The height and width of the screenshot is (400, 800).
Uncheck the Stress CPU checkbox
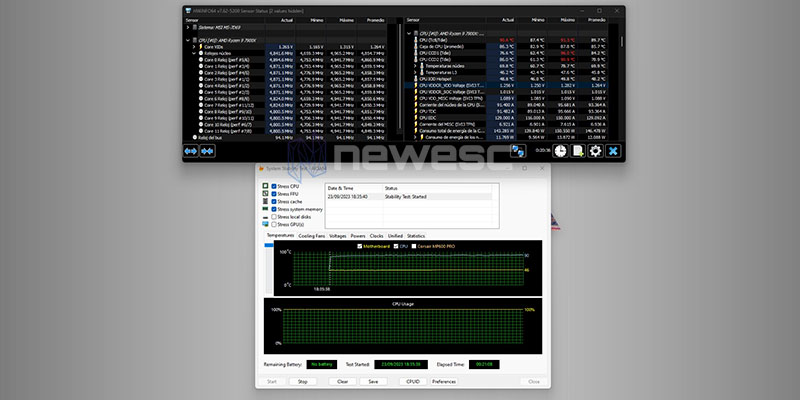click(x=274, y=186)
